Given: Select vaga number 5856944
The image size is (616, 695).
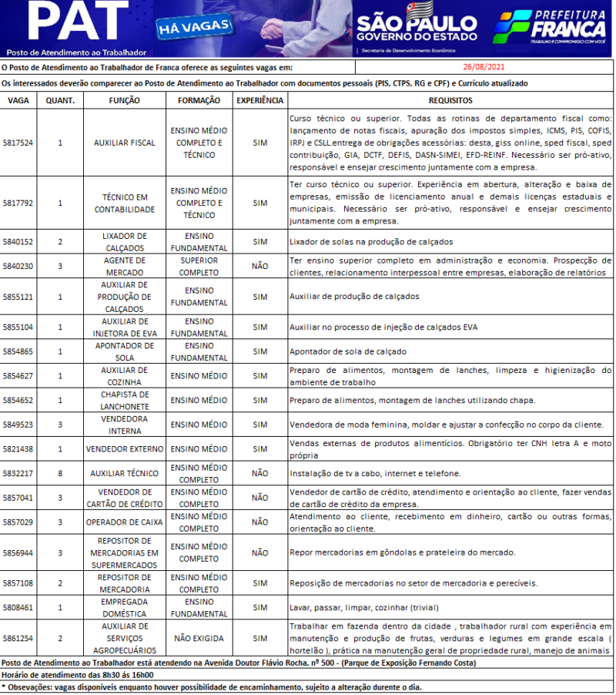Looking at the screenshot, I should (x=18, y=552).
